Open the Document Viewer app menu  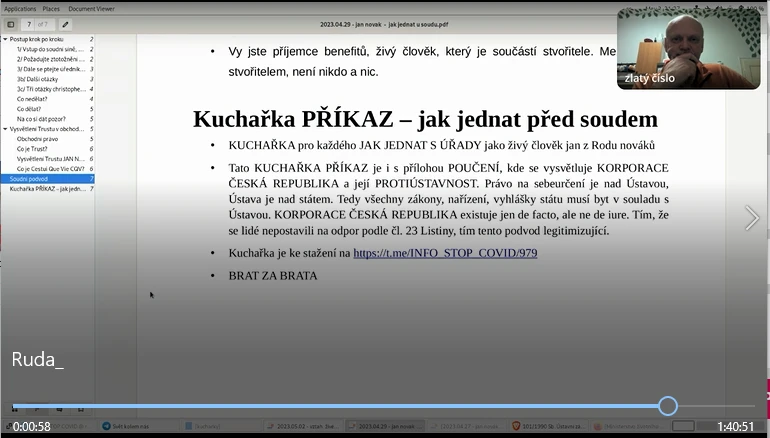coord(91,8)
